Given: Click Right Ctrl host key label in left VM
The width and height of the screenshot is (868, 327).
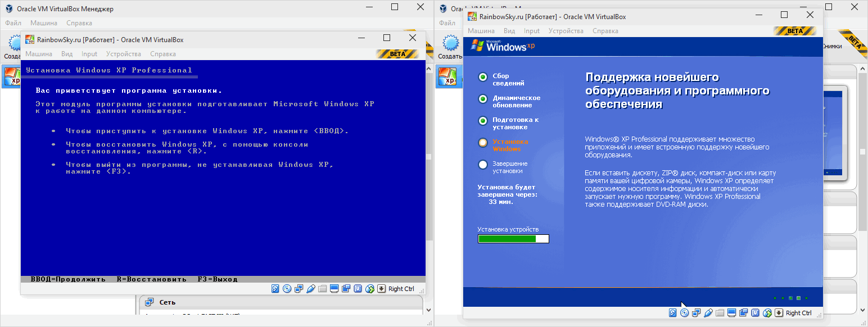Looking at the screenshot, I should coord(401,289).
